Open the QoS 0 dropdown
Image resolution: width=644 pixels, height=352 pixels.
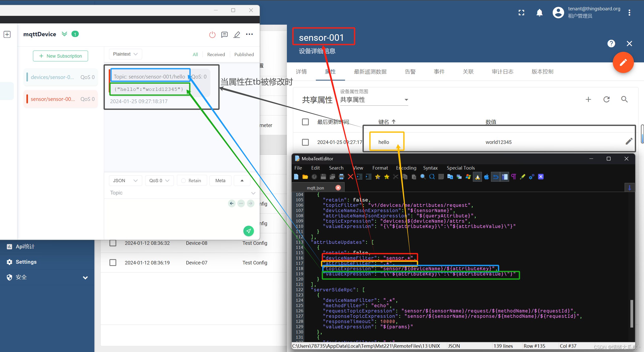pyautogui.click(x=159, y=181)
